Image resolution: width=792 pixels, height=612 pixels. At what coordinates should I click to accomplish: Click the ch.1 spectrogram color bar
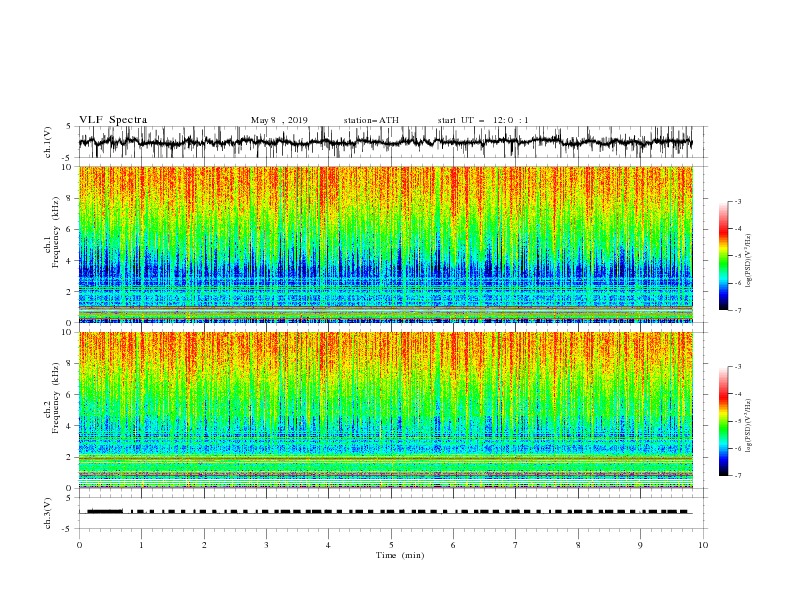(723, 256)
